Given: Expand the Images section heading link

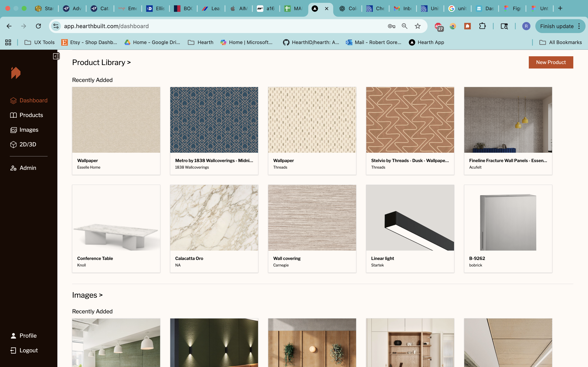Looking at the screenshot, I should pyautogui.click(x=87, y=295).
